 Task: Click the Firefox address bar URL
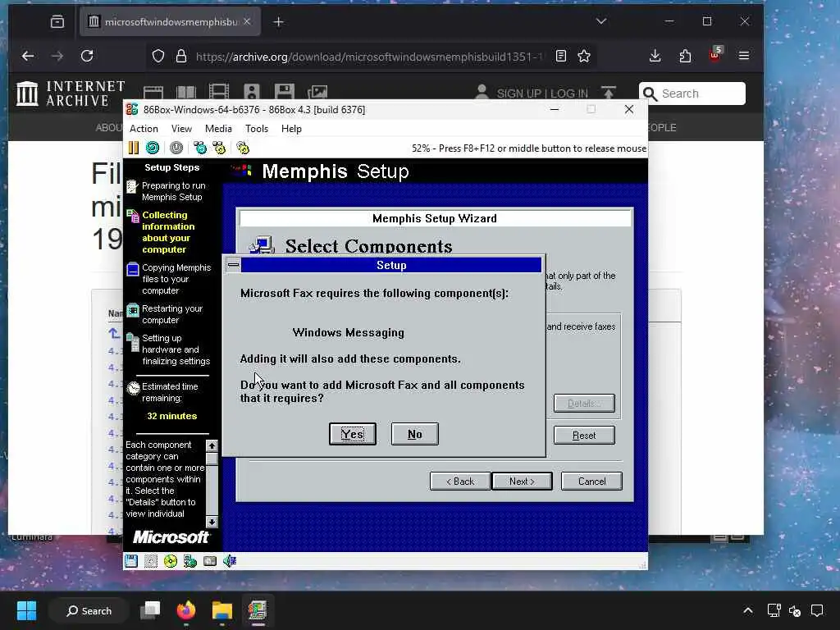[x=368, y=57]
